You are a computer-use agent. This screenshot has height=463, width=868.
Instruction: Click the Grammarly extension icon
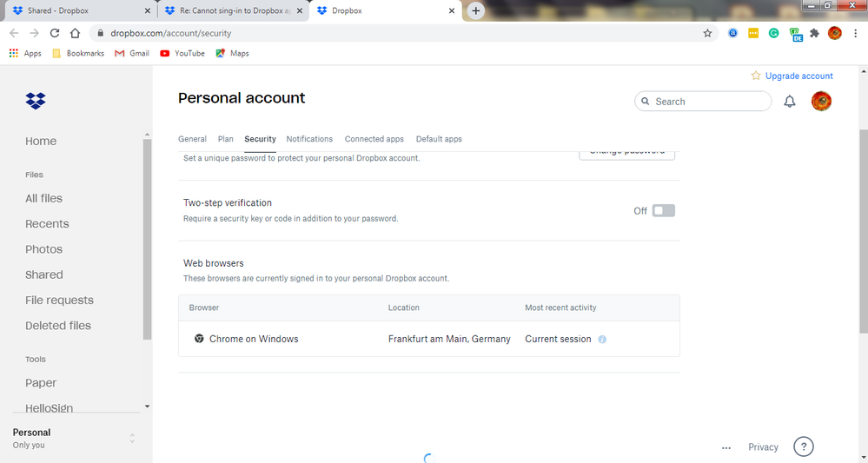773,33
